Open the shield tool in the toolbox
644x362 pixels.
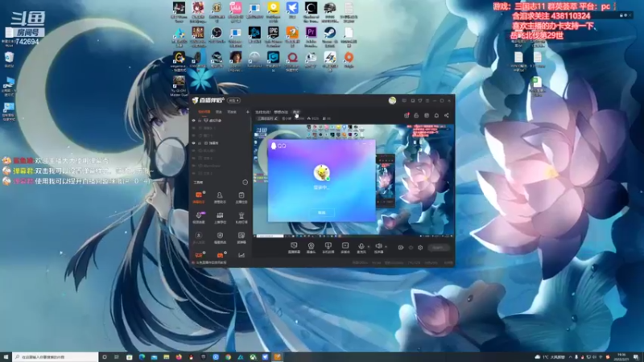[x=220, y=237]
